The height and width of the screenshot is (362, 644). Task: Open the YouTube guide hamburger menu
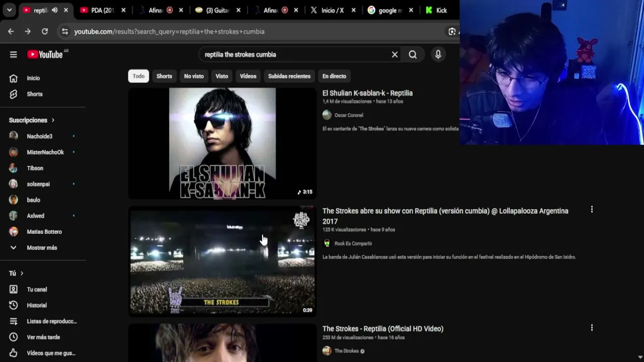14,54
